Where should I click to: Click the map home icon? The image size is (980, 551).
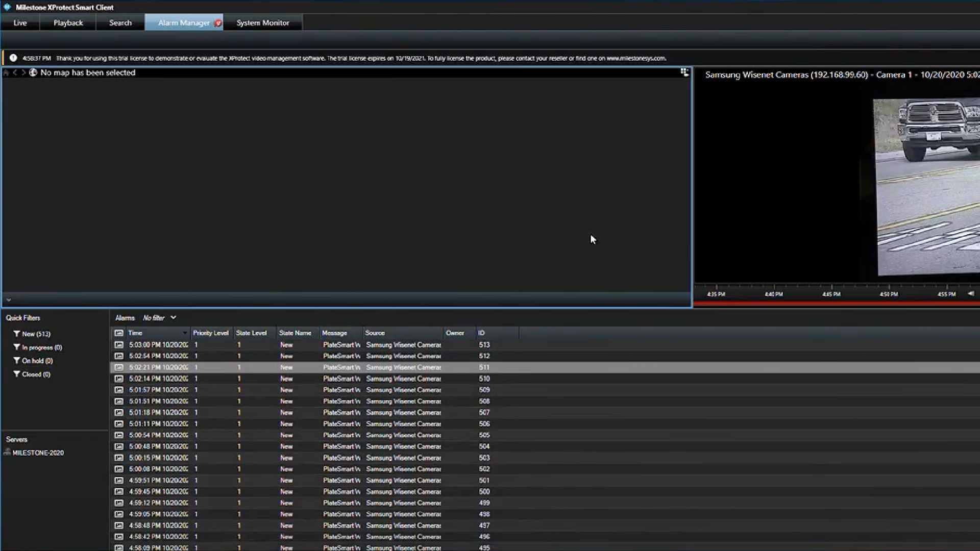(6, 73)
